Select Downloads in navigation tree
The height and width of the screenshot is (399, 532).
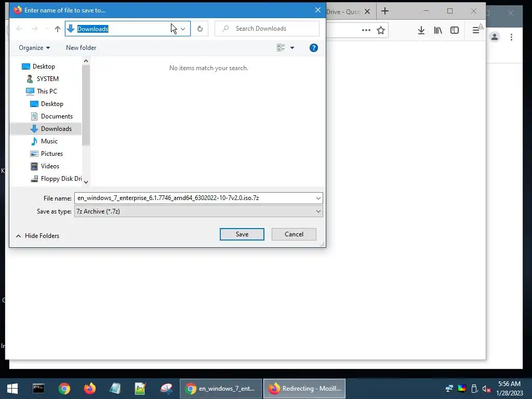tap(46, 129)
